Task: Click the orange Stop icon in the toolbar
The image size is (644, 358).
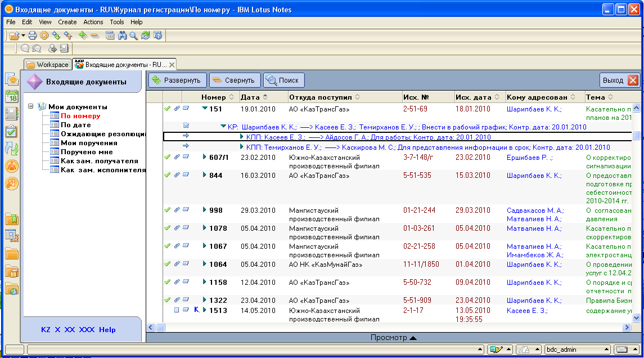Action: [44, 35]
